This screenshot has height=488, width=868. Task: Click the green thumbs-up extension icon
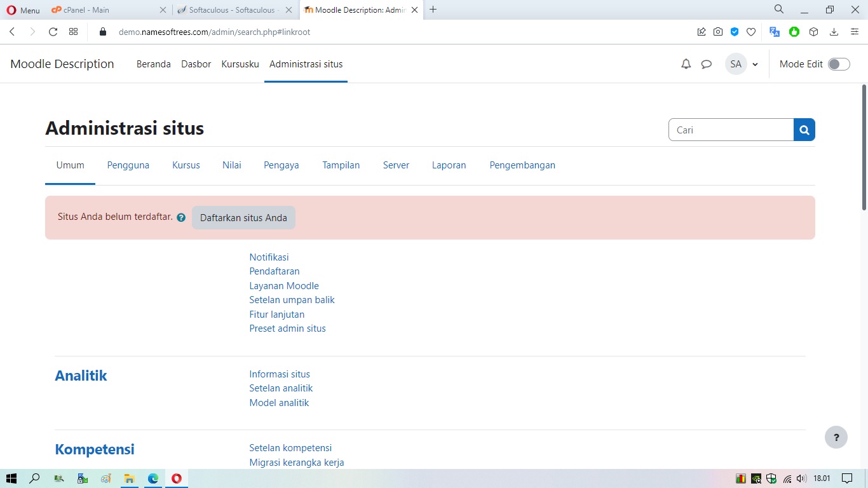[x=794, y=32]
